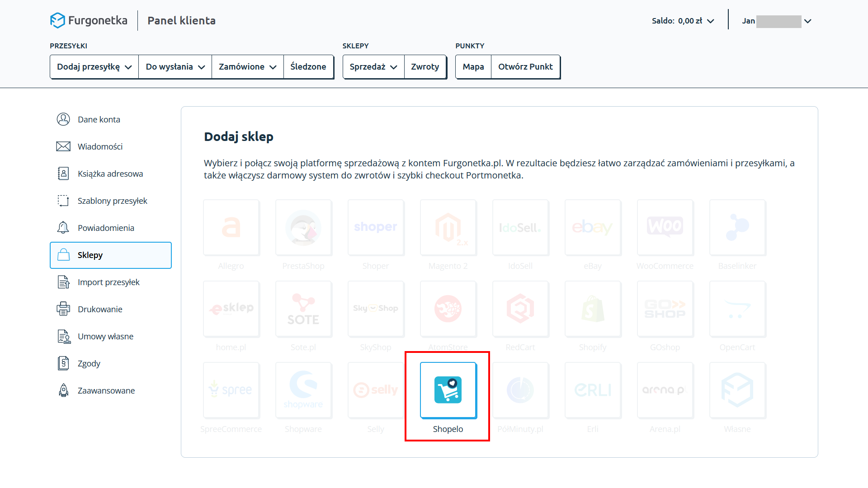Select the RedCart store tile
Viewport: 868px width, 488px height.
tap(520, 309)
